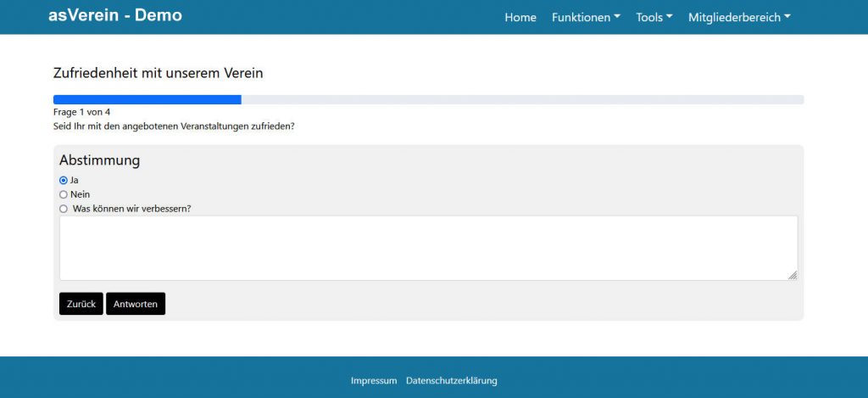Click the asVerein - Demo site title
Image resolution: width=868 pixels, height=398 pixels.
[x=115, y=15]
